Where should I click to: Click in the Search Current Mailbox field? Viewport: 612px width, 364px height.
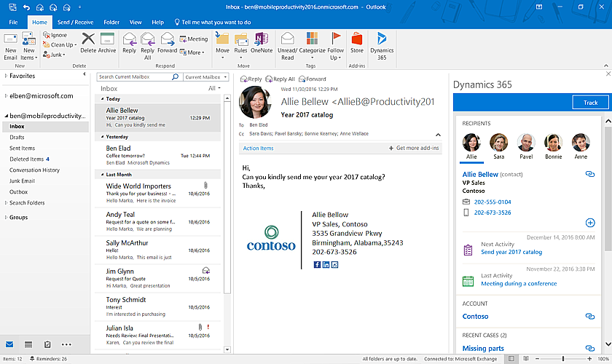click(134, 77)
